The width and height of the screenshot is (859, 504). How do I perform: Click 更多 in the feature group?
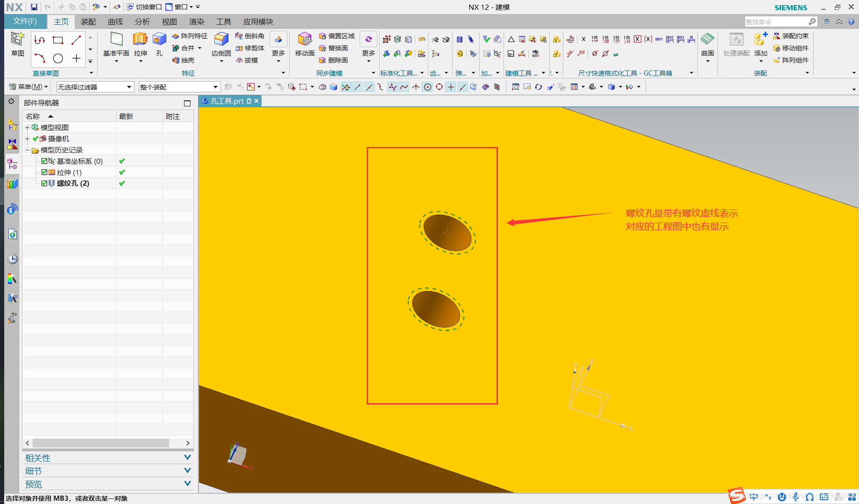278,48
